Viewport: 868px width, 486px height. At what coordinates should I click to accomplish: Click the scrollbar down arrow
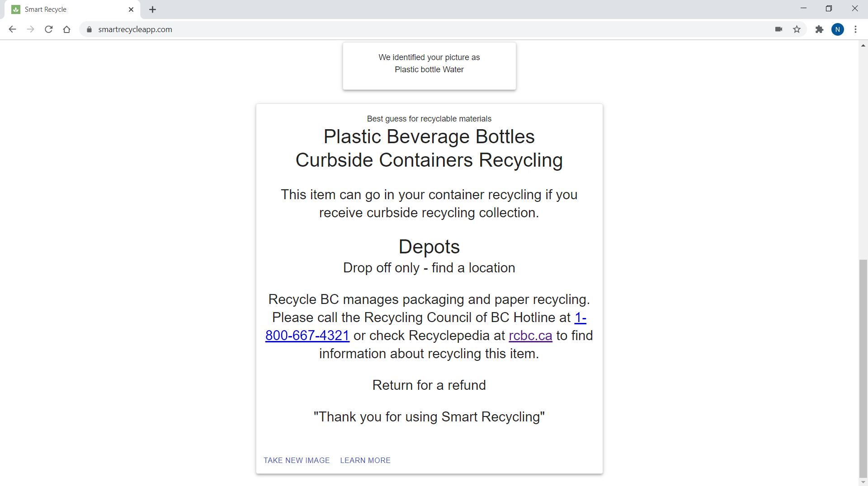[863, 482]
